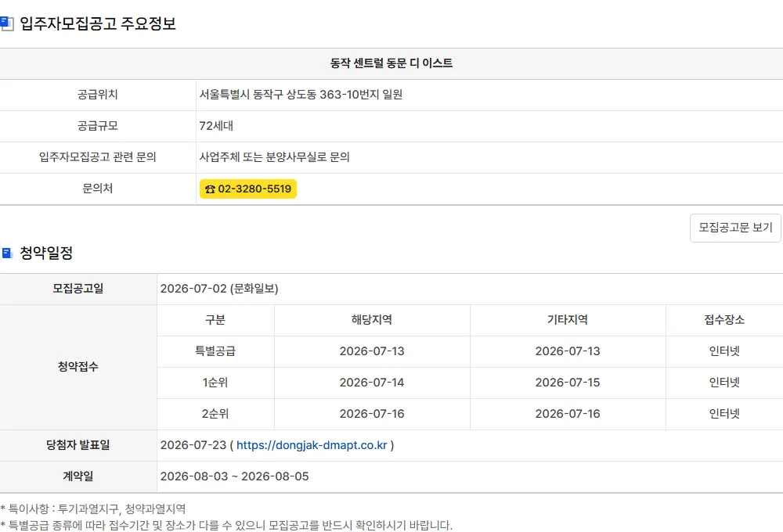783x532 pixels.
Task: Click 2순위 해당지역 date 2026-07-16
Action: pyautogui.click(x=371, y=414)
